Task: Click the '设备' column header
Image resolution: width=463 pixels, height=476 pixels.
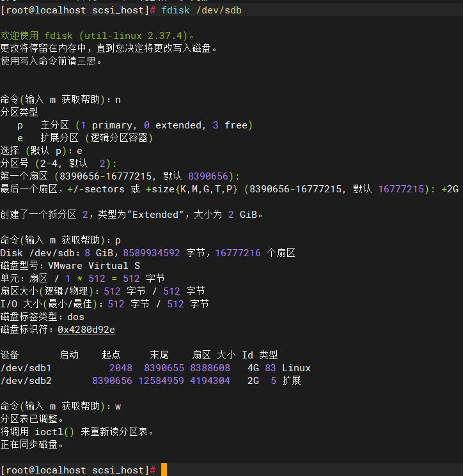Action: [x=10, y=355]
